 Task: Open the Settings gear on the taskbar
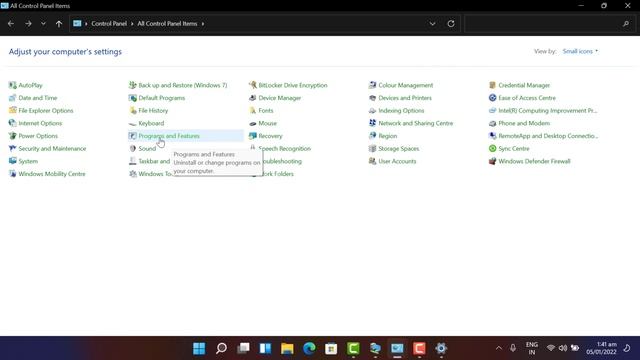(441, 348)
